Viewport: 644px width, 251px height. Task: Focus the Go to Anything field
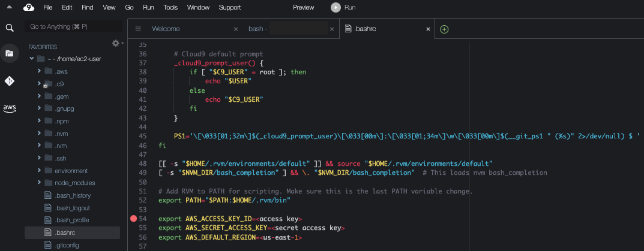point(73,27)
